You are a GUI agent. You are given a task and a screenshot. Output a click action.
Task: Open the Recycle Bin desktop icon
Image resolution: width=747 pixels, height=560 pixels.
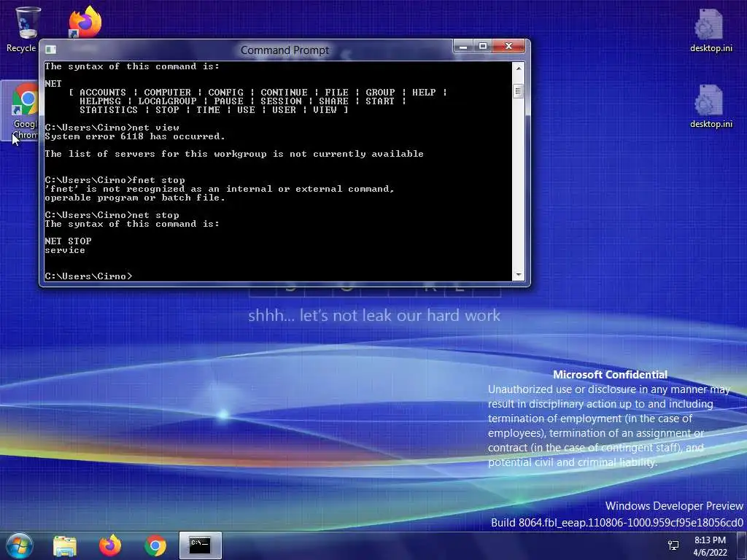click(23, 28)
